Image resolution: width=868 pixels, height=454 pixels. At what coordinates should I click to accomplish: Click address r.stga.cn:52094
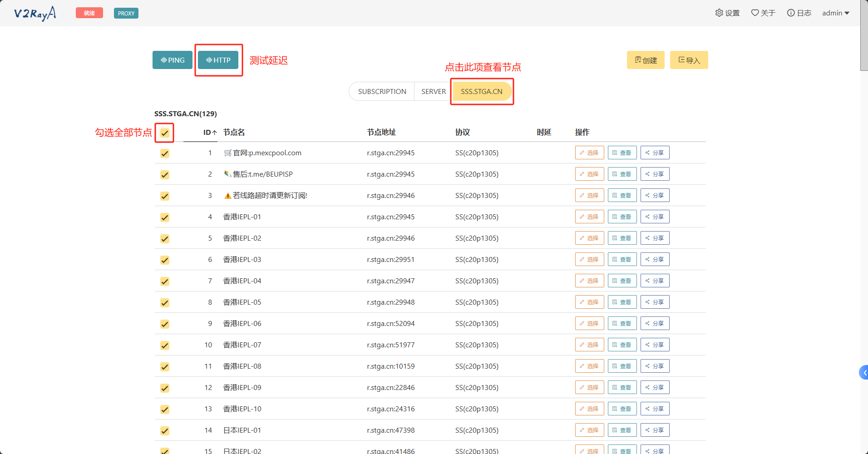pos(390,323)
